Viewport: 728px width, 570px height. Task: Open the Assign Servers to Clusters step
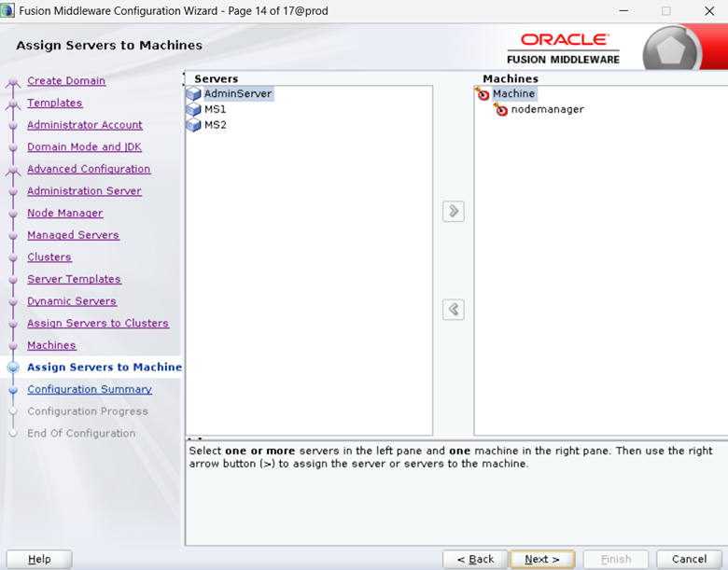pyautogui.click(x=98, y=323)
